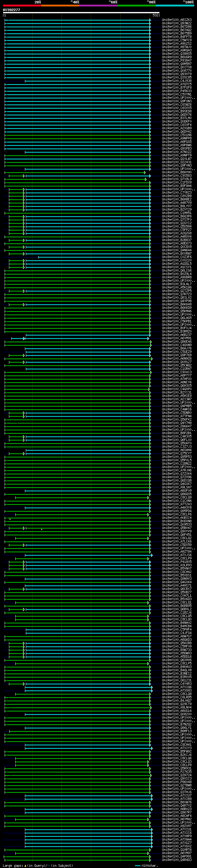Select the label UniRef100_Q2TZP5
The width and height of the screenshot is (197, 868).
pyautogui.click(x=177, y=291)
